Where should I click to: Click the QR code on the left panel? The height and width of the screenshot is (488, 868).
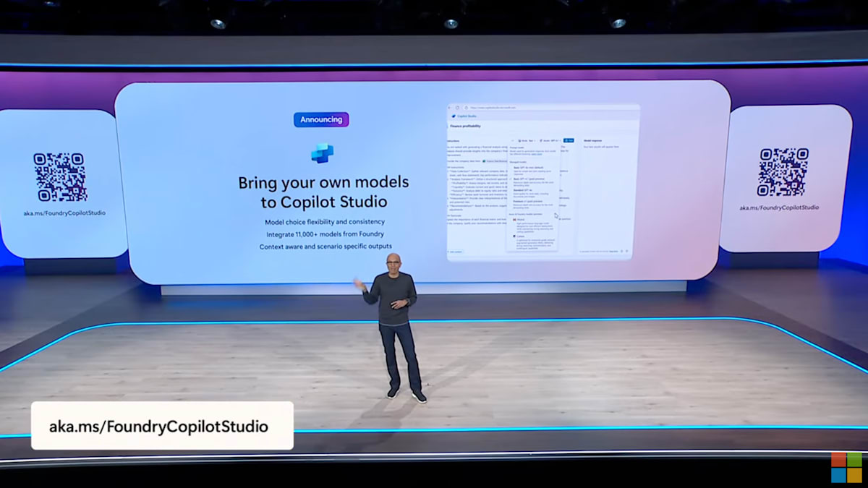61,177
